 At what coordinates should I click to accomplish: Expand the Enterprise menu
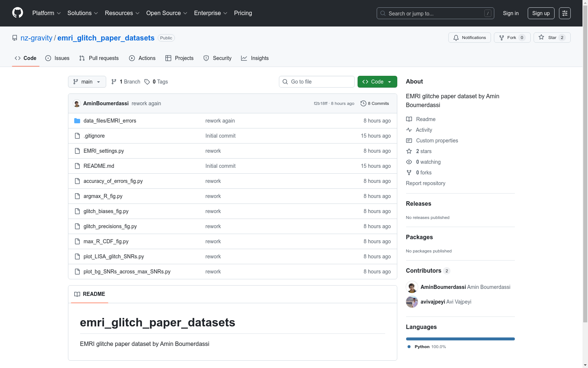click(x=211, y=13)
